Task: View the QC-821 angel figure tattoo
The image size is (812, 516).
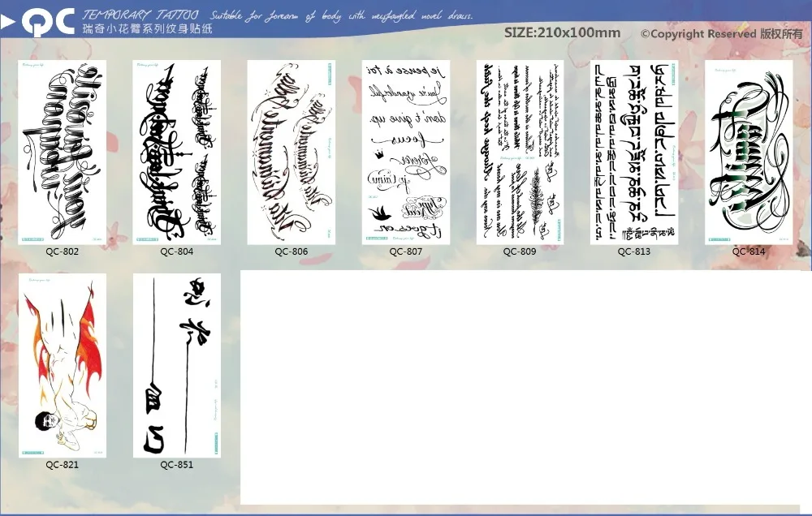Action: [63, 365]
